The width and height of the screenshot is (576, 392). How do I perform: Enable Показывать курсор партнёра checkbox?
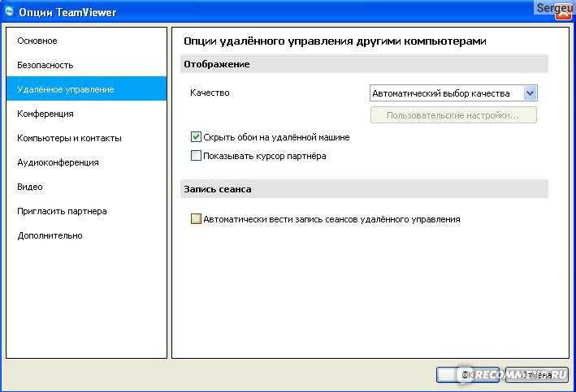tap(196, 156)
